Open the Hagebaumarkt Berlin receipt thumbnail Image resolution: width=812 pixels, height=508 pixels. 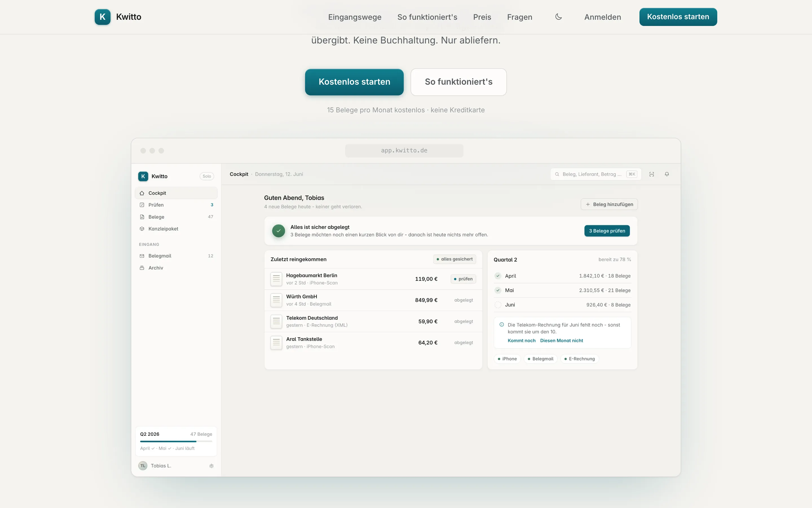276,279
